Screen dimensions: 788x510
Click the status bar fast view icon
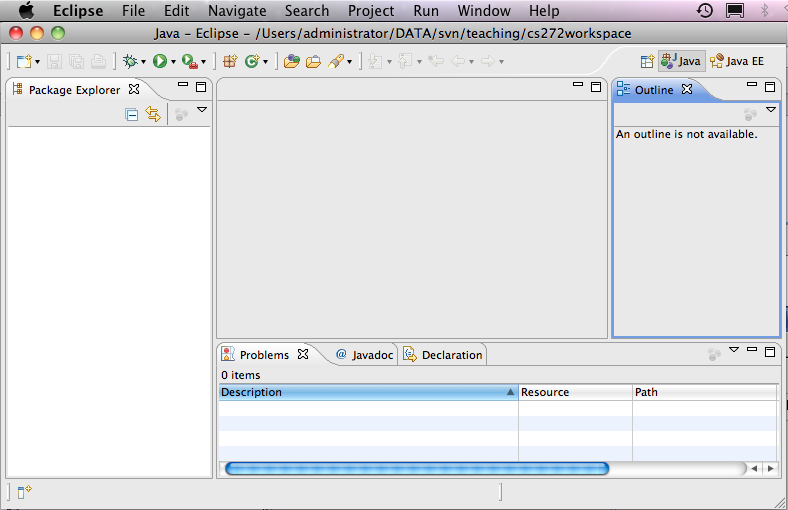pyautogui.click(x=24, y=492)
